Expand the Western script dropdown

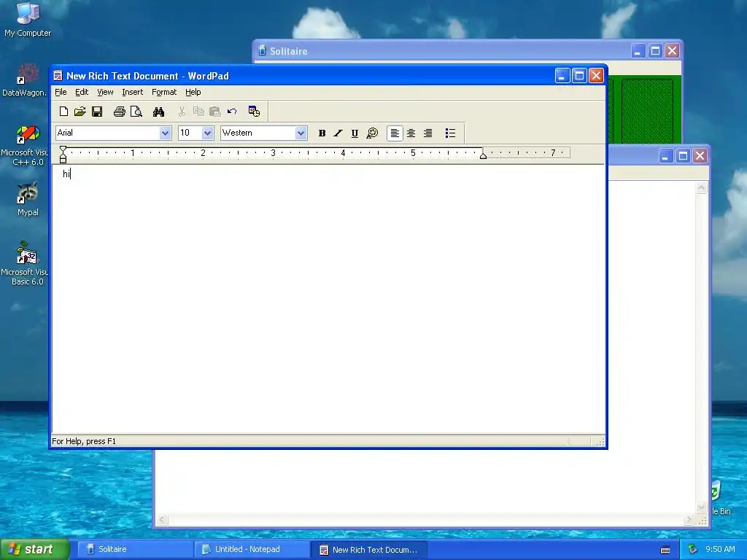pos(301,133)
